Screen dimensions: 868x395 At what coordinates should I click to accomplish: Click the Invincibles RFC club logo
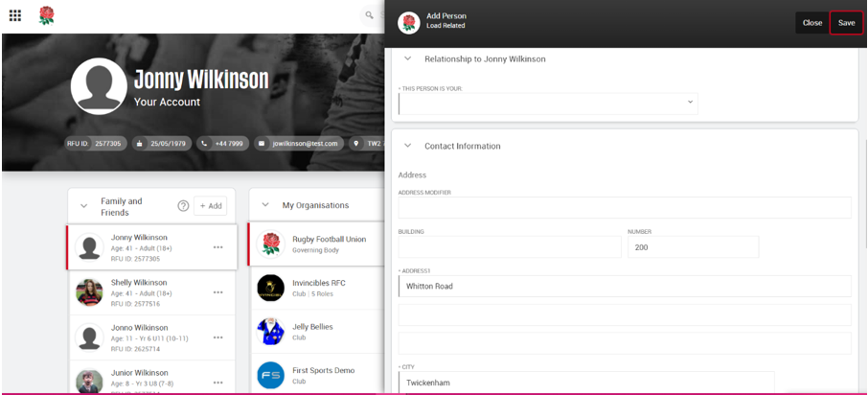coord(271,289)
